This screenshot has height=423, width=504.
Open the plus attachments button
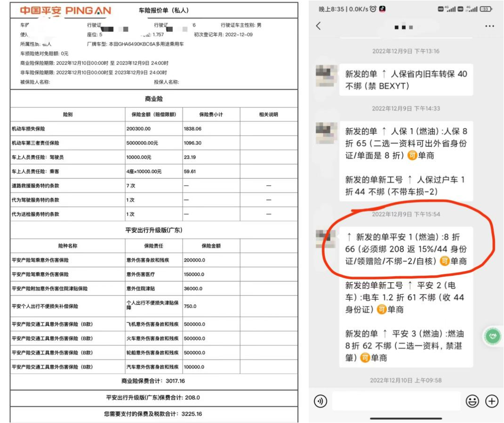492,401
